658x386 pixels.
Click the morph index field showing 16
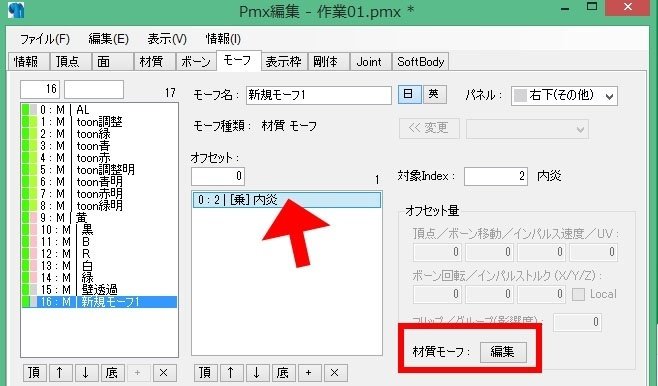tap(40, 89)
